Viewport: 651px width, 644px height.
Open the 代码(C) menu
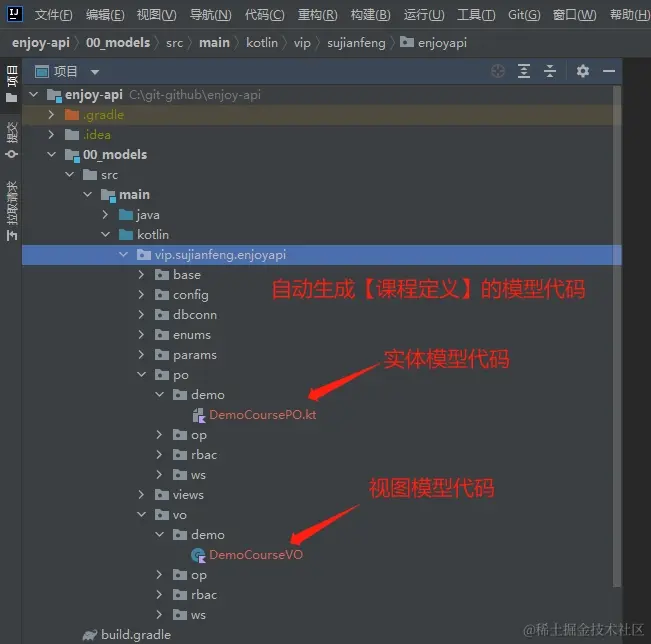click(x=264, y=15)
